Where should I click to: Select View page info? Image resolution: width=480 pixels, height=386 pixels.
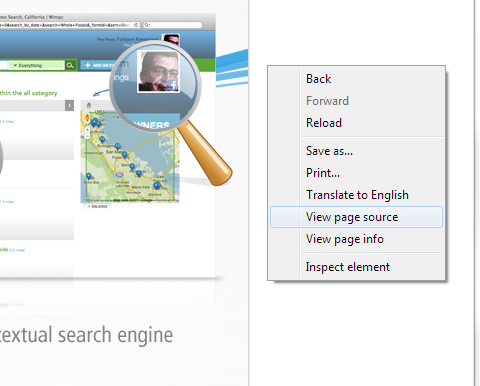click(356, 239)
